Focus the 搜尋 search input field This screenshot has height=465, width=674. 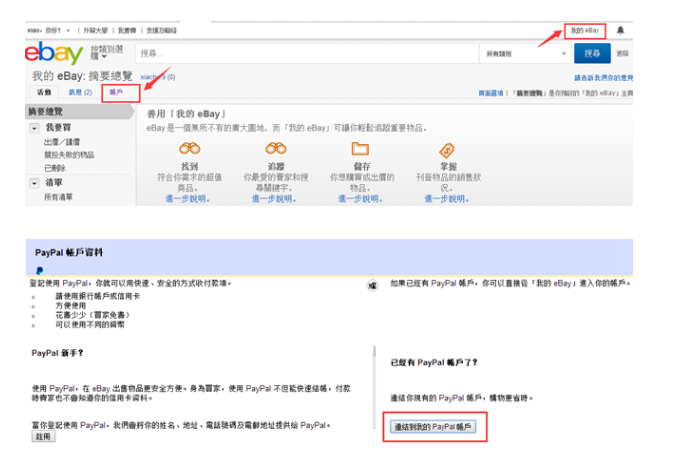(307, 54)
